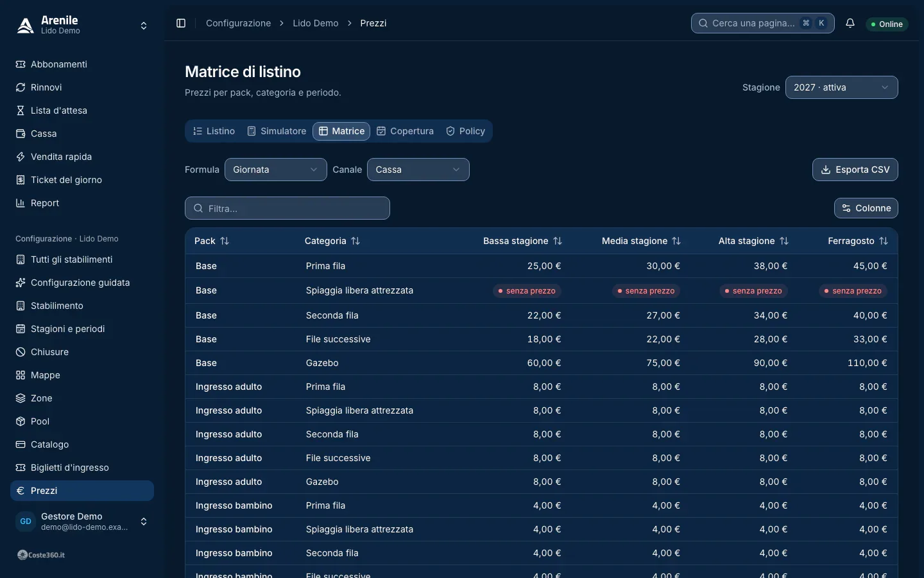The width and height of the screenshot is (924, 578).
Task: Click the Lido Demo breadcrumb link
Action: [316, 23]
